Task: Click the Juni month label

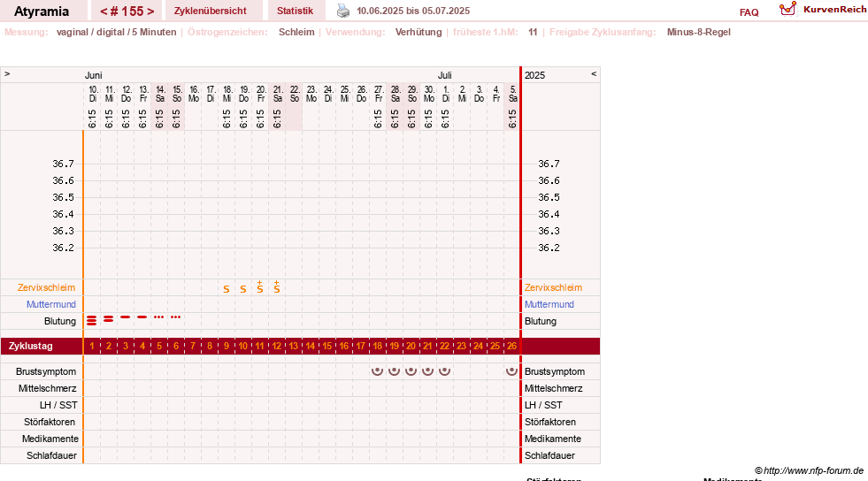Action: coord(94,75)
